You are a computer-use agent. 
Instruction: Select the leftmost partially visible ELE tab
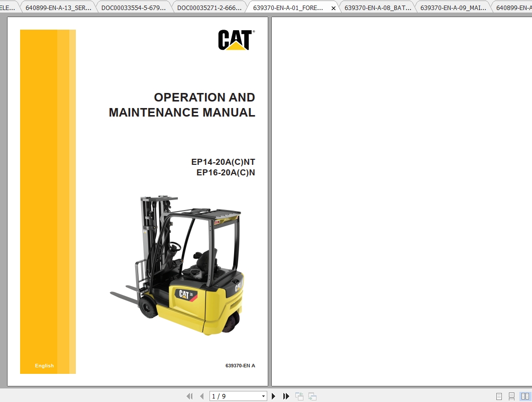(x=7, y=7)
